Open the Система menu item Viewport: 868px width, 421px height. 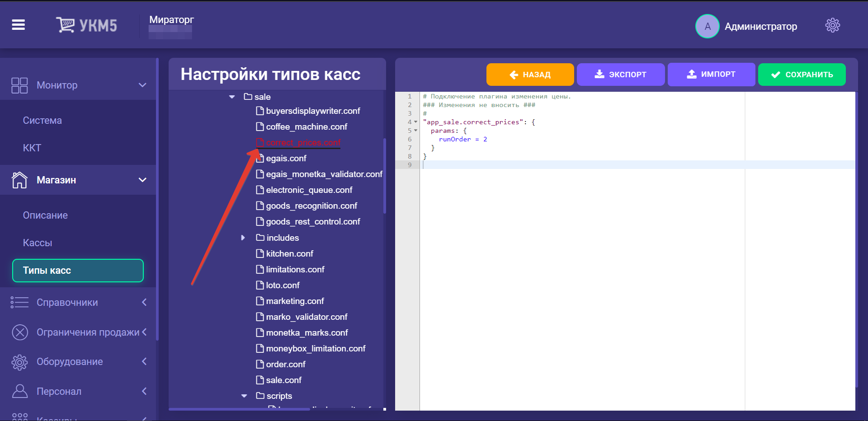[42, 121]
